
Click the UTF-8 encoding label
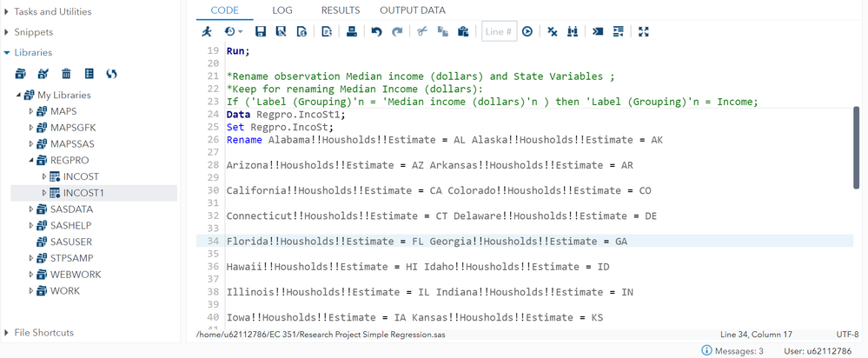[x=847, y=335]
